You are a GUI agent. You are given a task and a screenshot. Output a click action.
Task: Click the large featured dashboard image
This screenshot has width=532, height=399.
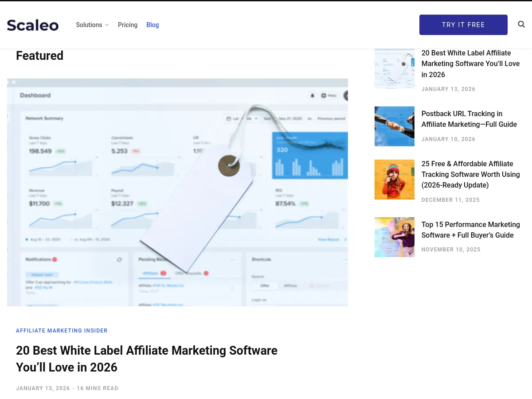point(177,192)
